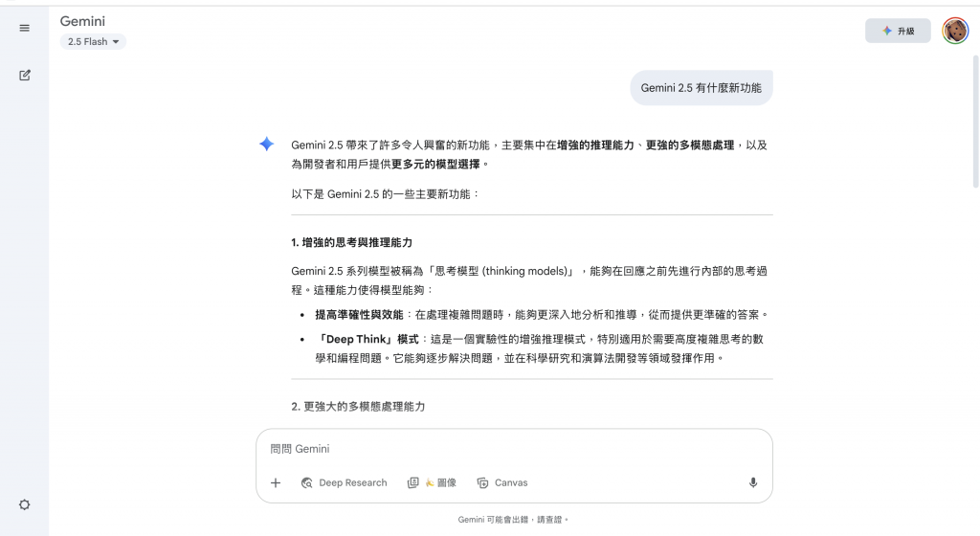Click the plus icon to add files
The image size is (980, 536).
tap(276, 483)
